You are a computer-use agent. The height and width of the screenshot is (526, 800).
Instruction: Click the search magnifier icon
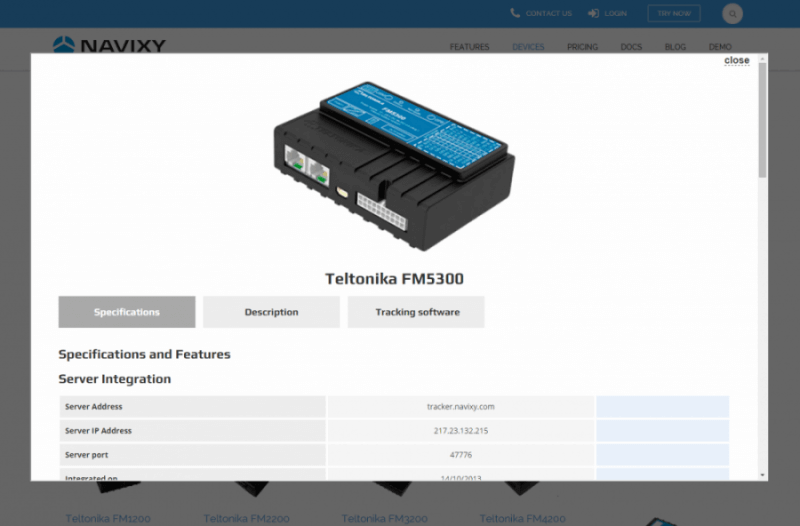(x=732, y=14)
